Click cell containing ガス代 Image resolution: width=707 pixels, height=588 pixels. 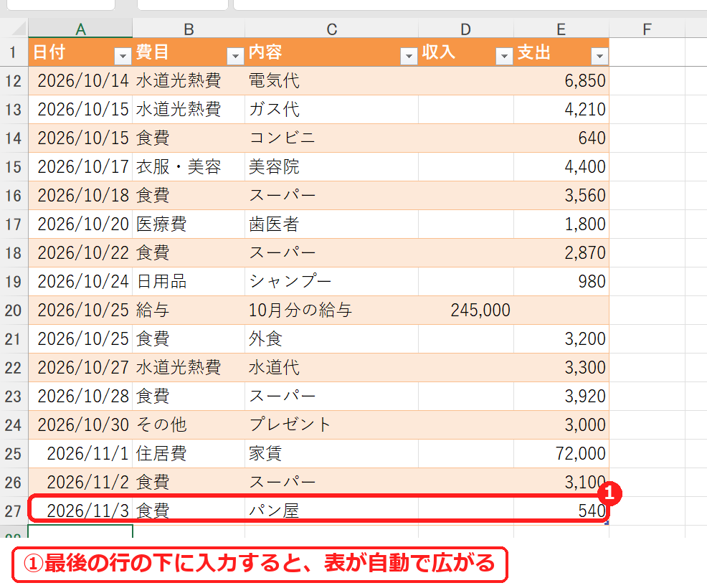tap(331, 110)
